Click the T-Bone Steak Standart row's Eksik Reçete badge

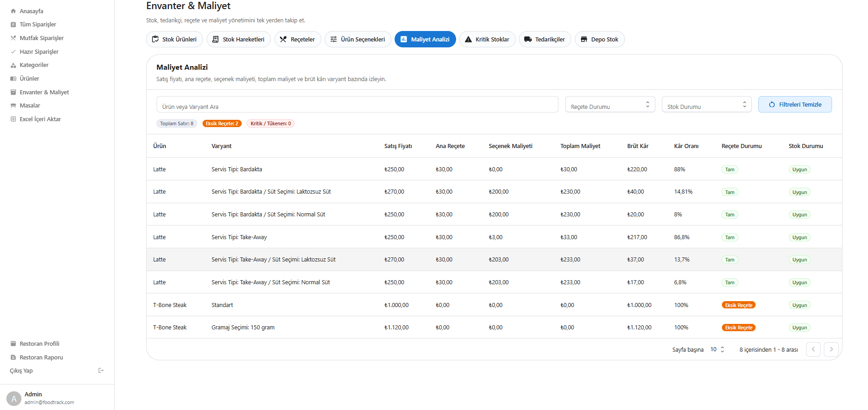739,305
